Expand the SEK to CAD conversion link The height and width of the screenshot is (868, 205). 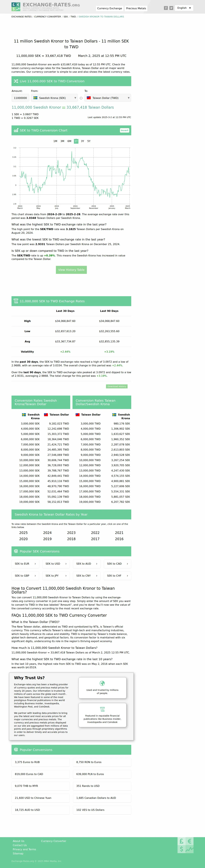(118, 564)
